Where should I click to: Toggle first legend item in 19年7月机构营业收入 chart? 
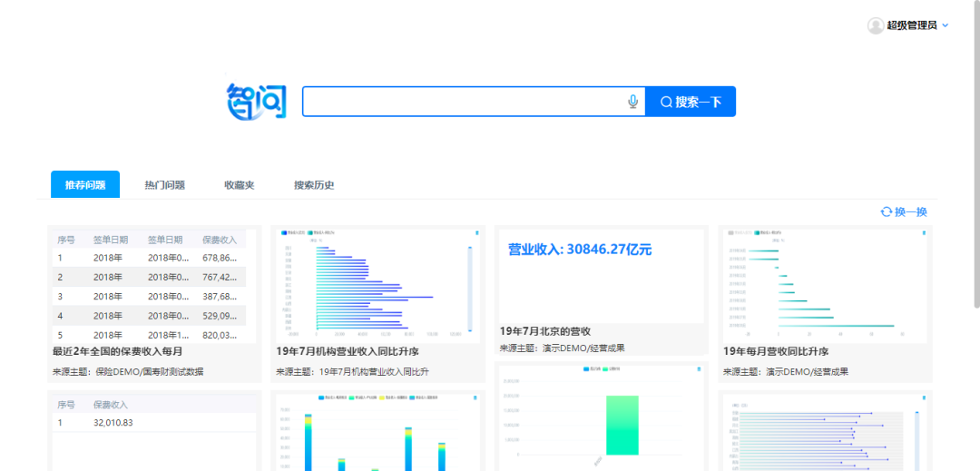[x=293, y=233]
